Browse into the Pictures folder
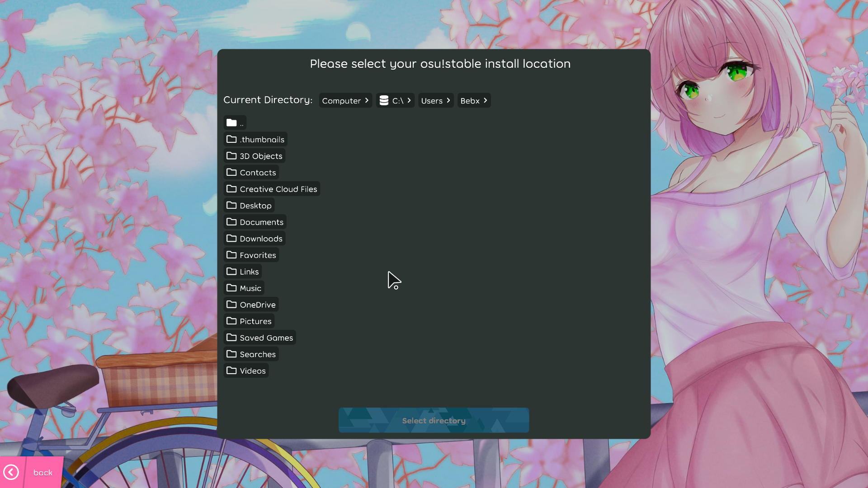Screen dimensions: 868x488 coord(255,321)
